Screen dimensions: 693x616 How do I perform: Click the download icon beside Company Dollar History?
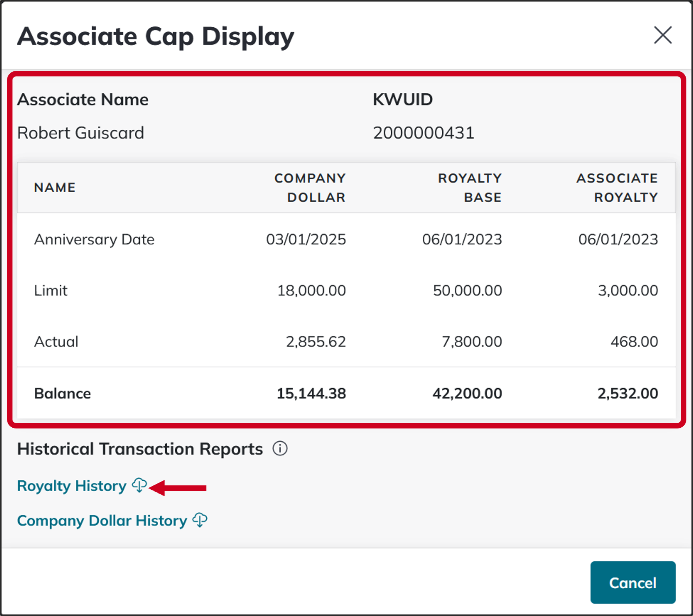pyautogui.click(x=200, y=520)
